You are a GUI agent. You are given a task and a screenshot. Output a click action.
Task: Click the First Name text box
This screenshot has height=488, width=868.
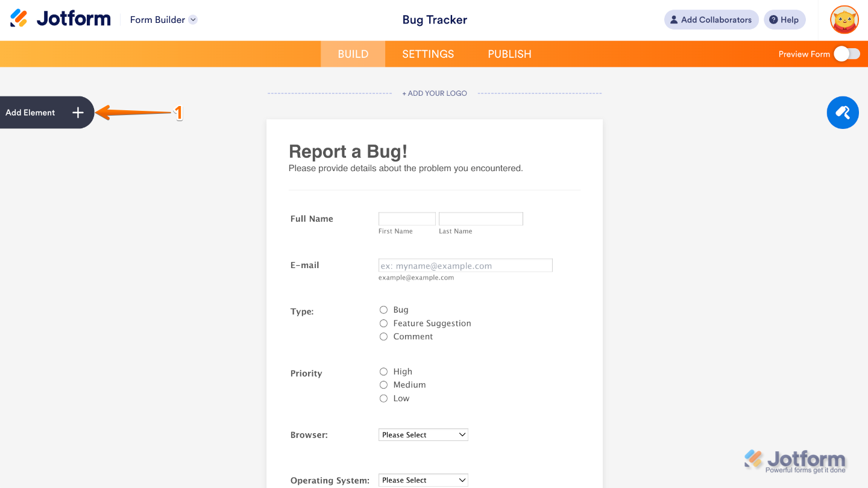(407, 218)
